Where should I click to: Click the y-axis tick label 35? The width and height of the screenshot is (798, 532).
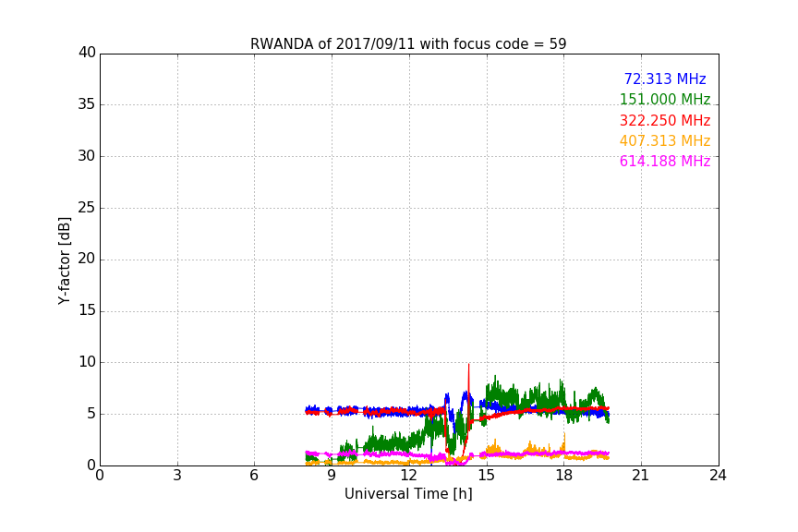87,104
